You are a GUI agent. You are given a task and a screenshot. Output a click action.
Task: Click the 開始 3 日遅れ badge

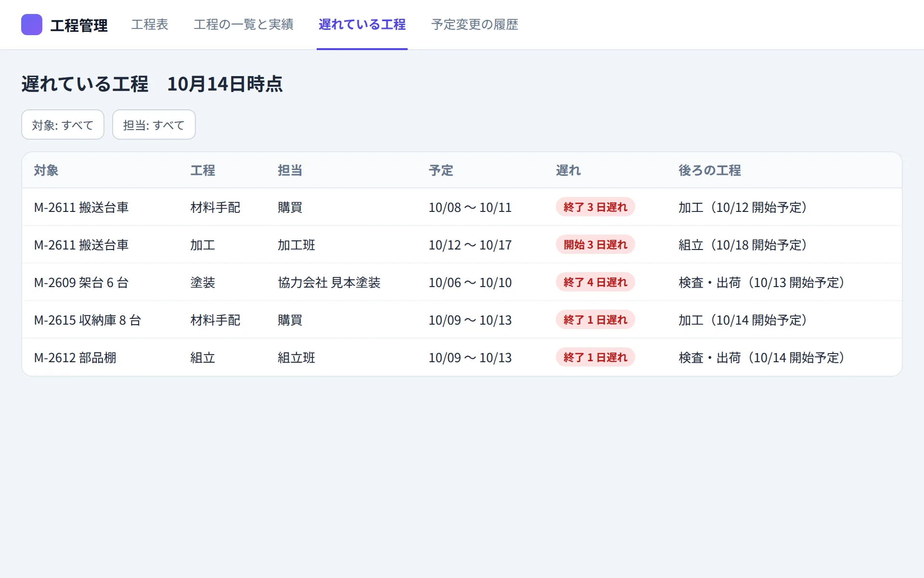tap(595, 245)
